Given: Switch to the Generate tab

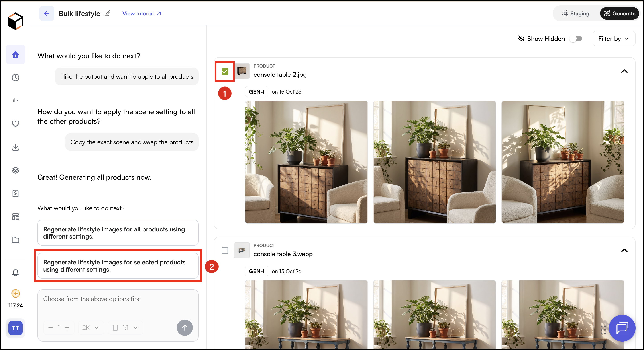Looking at the screenshot, I should [620, 14].
